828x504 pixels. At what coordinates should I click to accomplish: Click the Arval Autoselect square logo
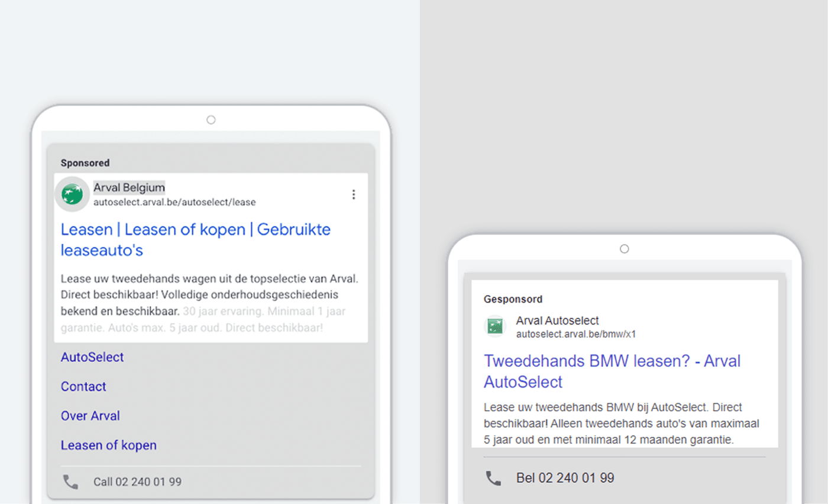pyautogui.click(x=494, y=327)
